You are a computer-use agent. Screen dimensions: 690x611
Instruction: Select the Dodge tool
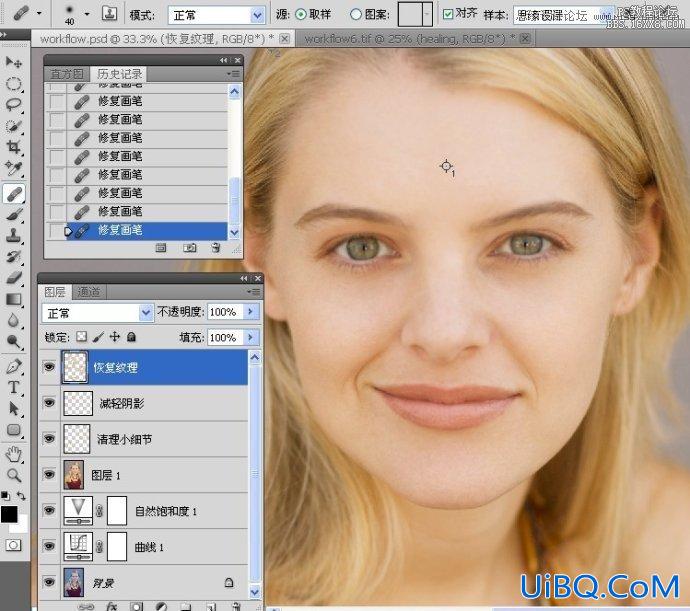click(14, 342)
